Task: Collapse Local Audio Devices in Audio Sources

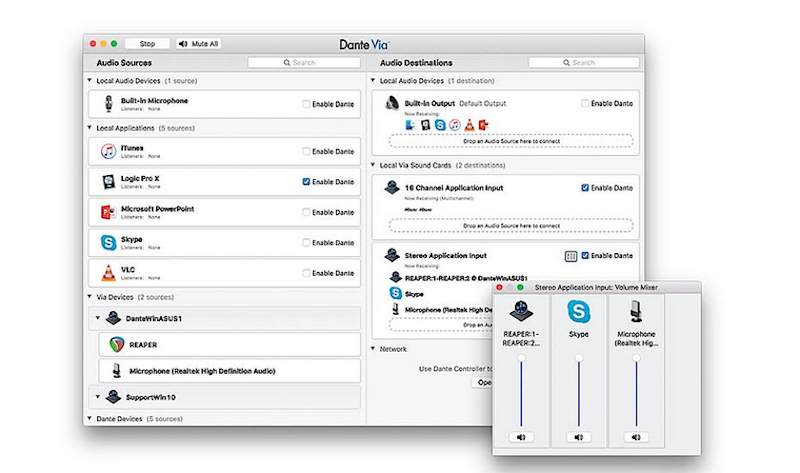Action: coord(90,80)
